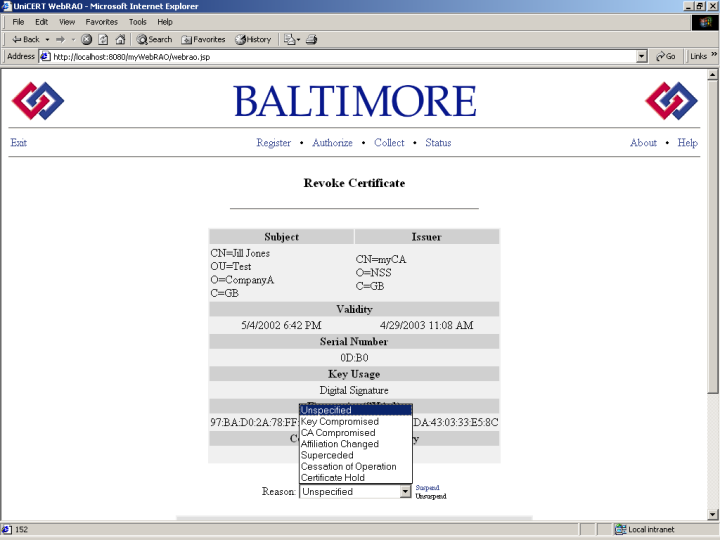Open the Authorize page link
The width and height of the screenshot is (720, 540).
pyautogui.click(x=332, y=143)
